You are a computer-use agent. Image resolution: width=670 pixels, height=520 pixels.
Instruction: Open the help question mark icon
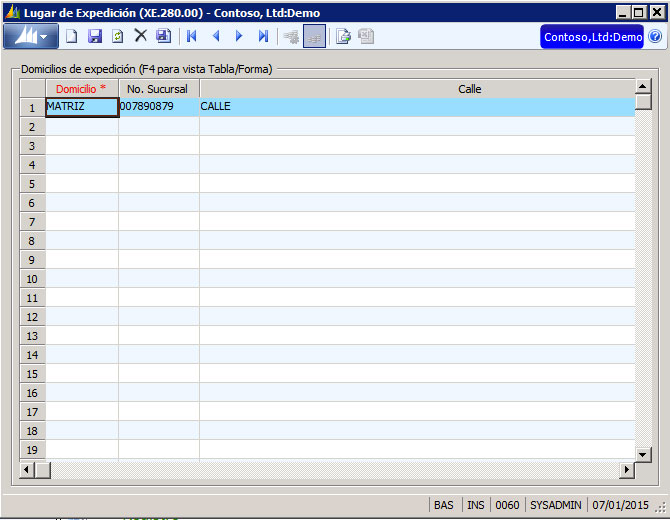(x=655, y=37)
